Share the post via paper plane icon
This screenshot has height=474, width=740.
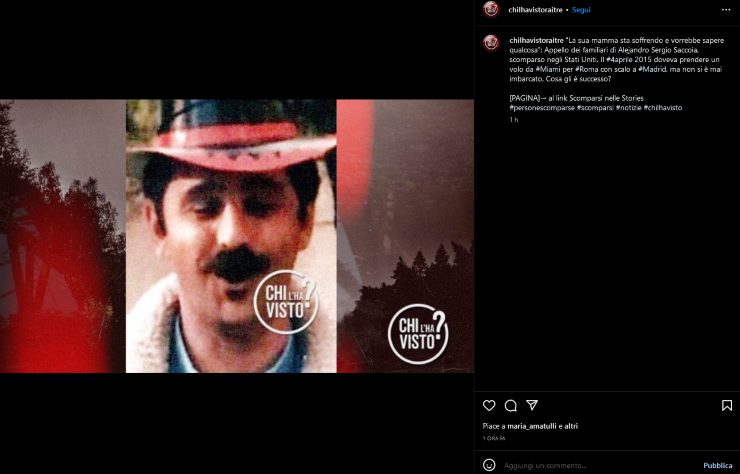[x=532, y=405]
